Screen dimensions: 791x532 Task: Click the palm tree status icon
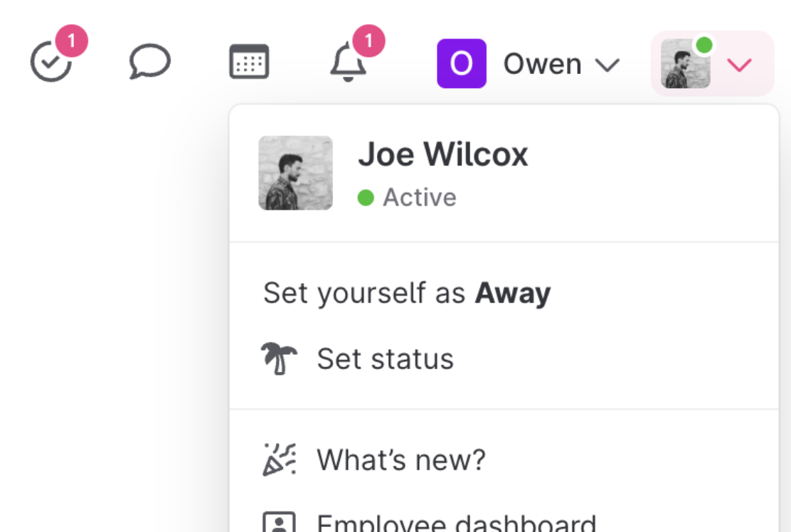pos(279,358)
